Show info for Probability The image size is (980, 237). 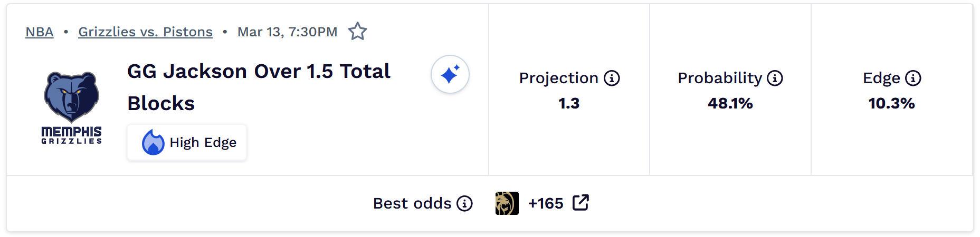pos(775,78)
